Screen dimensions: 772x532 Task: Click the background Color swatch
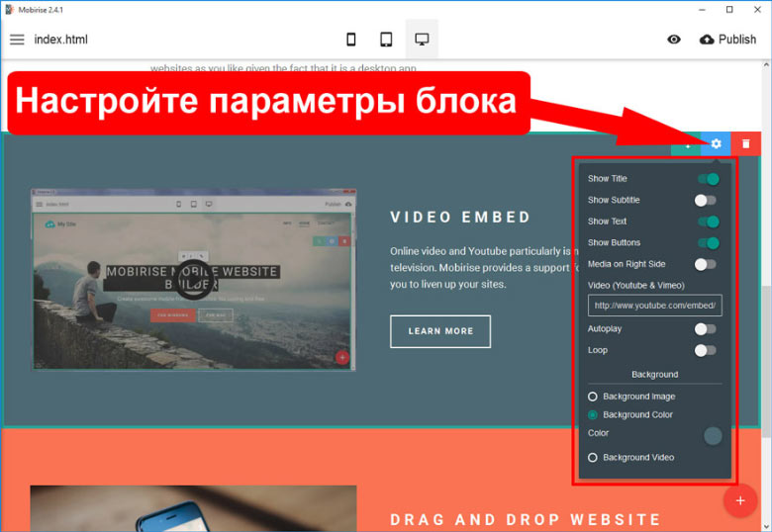[712, 436]
